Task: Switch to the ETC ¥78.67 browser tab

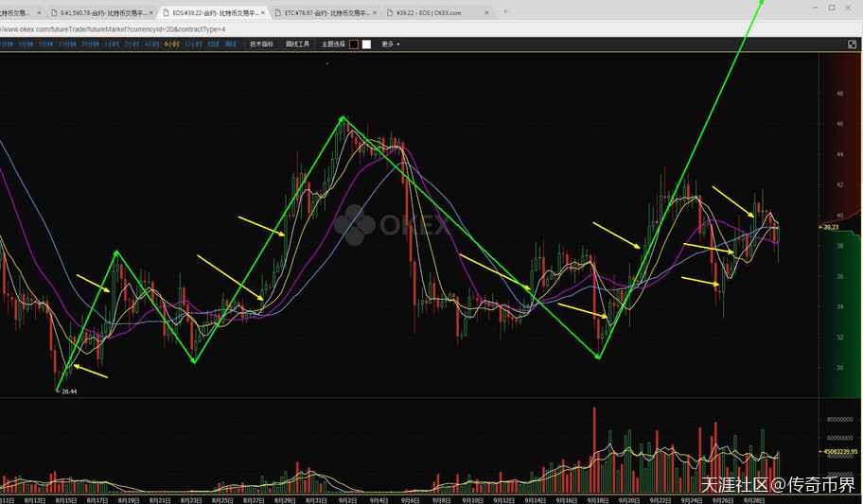Action: (322, 13)
